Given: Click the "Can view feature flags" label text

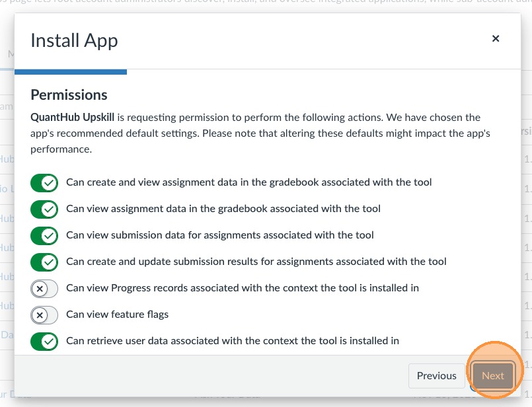Looking at the screenshot, I should point(117,314).
